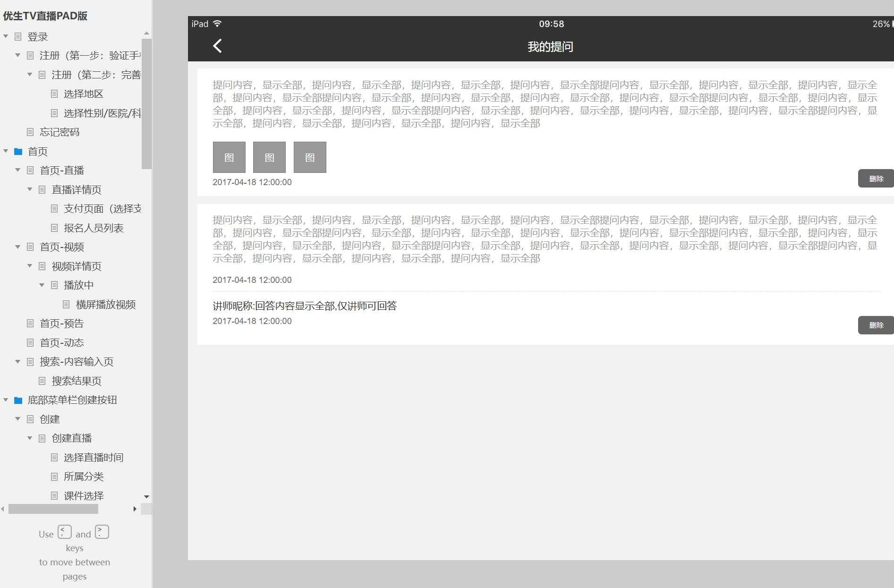This screenshot has width=894, height=588.
Task: Collapse the 注册（第二步 tree node
Action: [30, 75]
